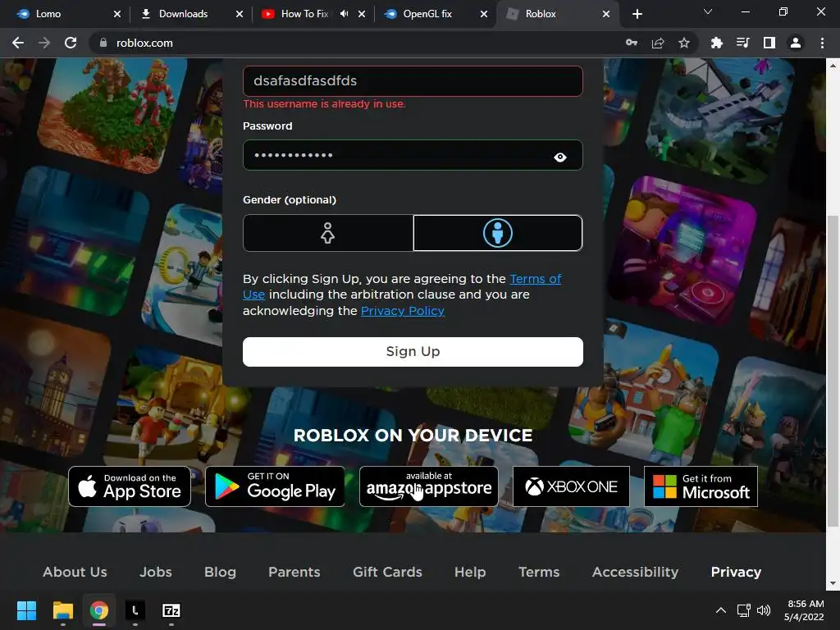Click the scrollbar down arrow

tap(833, 583)
